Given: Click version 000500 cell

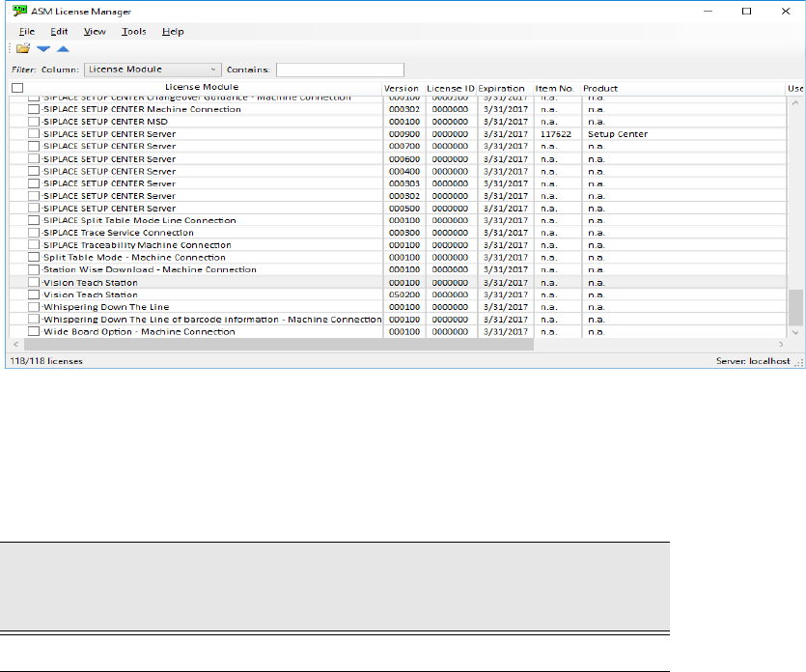Looking at the screenshot, I should pyautogui.click(x=404, y=209).
